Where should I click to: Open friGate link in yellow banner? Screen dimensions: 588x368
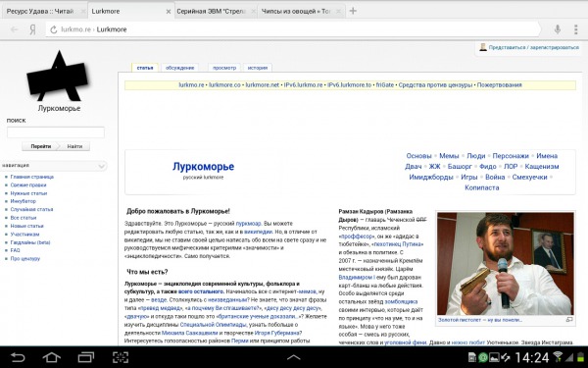pos(385,84)
